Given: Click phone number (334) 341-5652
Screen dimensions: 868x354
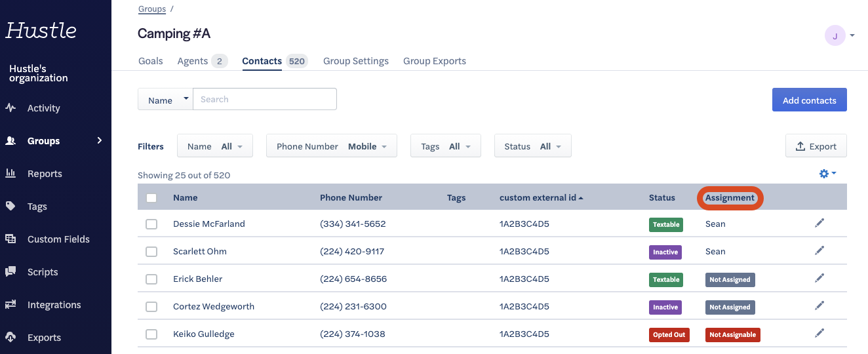Looking at the screenshot, I should (x=353, y=224).
